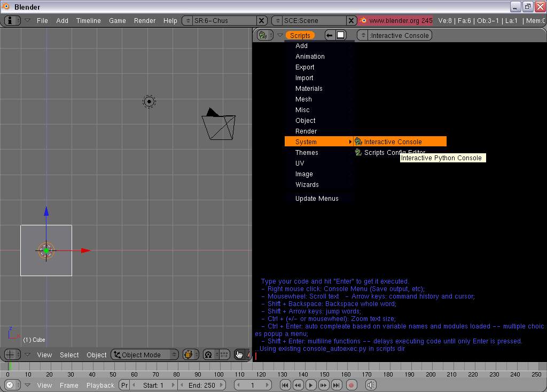Collapse the timeline header menus triangle
This screenshot has height=392, width=547.
point(28,385)
